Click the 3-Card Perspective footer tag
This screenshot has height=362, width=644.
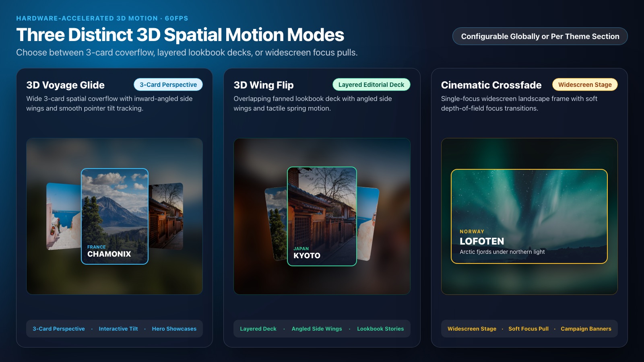[59, 329]
